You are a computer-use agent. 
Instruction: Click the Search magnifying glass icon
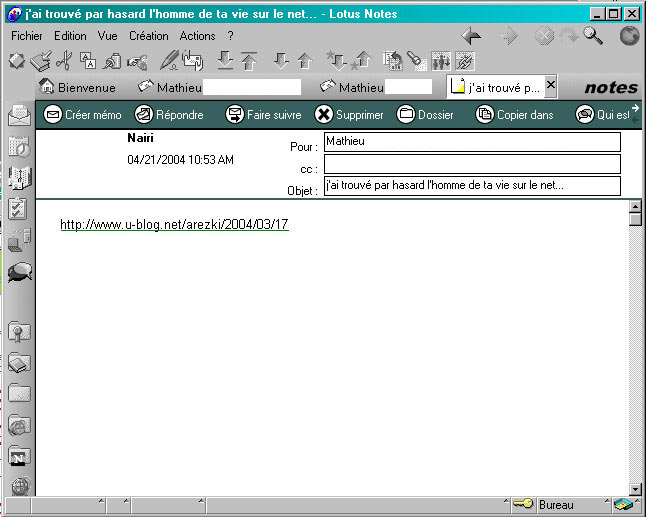pos(593,36)
